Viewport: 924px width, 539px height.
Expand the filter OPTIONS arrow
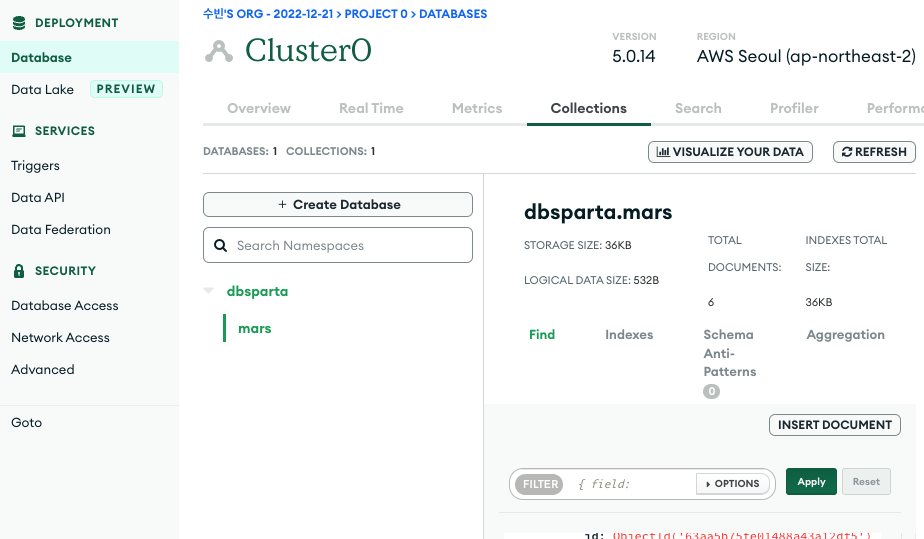[x=708, y=484]
